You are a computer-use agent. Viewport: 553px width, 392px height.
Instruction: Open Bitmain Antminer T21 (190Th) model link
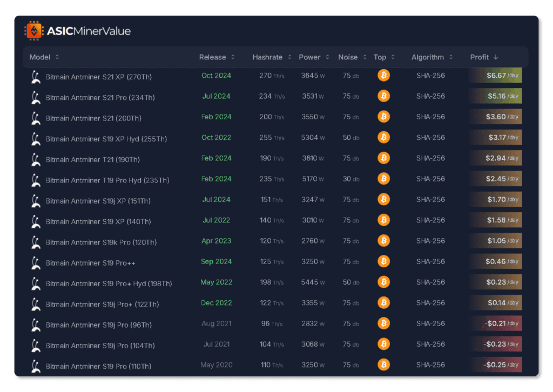pos(93,160)
